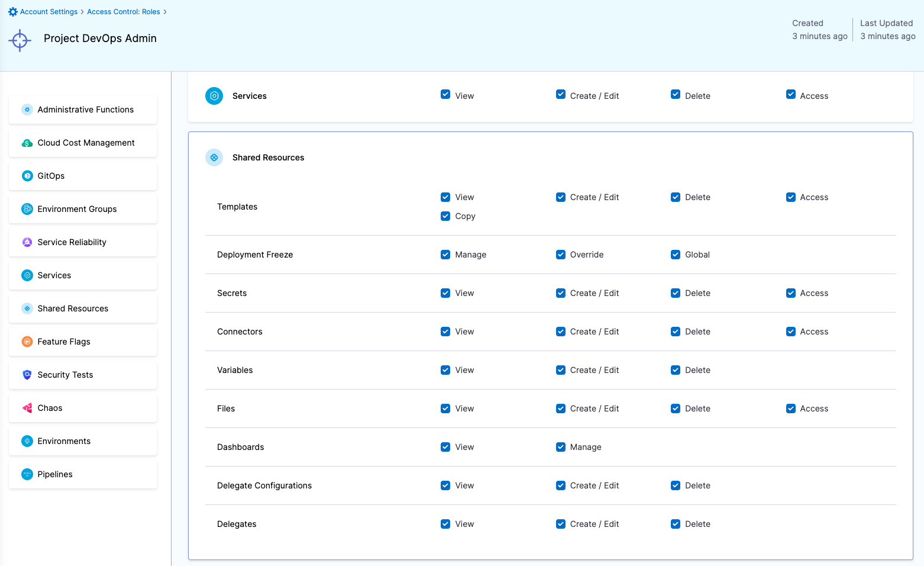Click the Service Reliability icon in sidebar
924x566 pixels.
pos(27,242)
